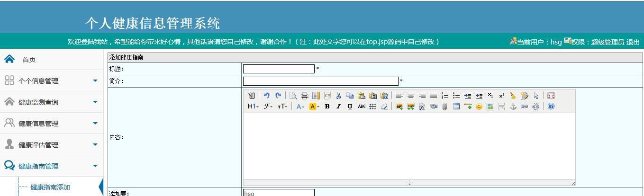Insert a hyperlink with the chain icon
This screenshot has width=644, height=196.
click(x=524, y=107)
